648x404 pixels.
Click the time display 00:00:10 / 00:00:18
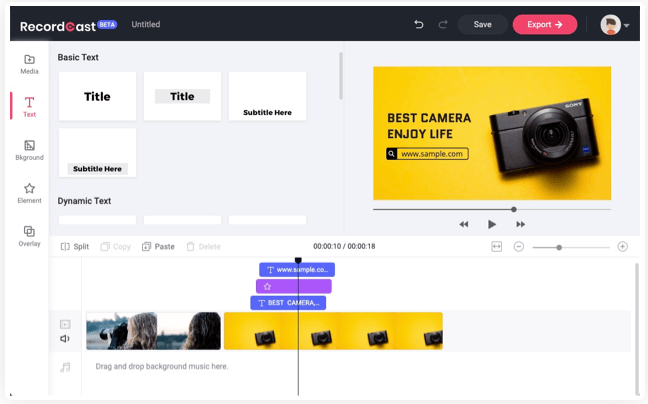(x=344, y=246)
